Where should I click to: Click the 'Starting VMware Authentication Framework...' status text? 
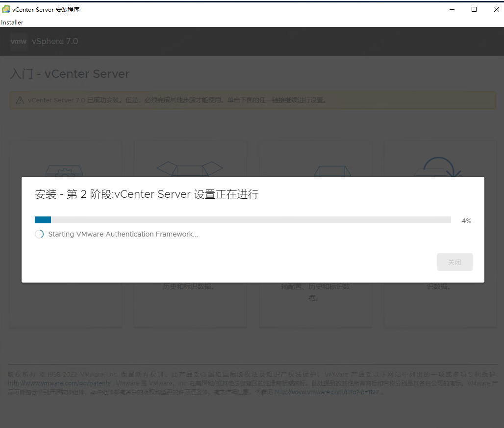[x=123, y=234]
